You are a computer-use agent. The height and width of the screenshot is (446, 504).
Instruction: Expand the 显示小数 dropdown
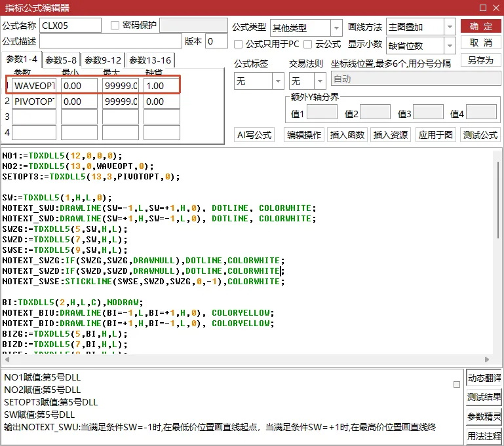pyautogui.click(x=450, y=46)
